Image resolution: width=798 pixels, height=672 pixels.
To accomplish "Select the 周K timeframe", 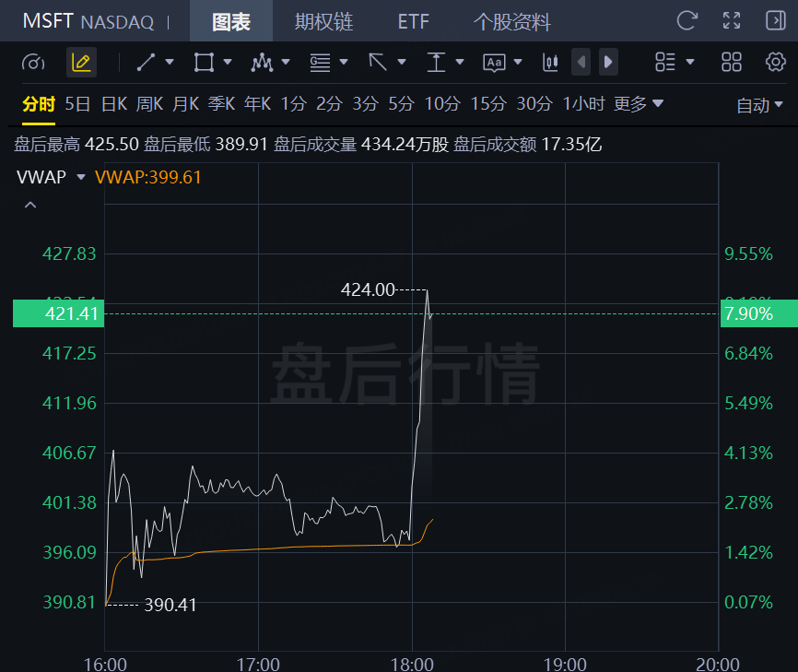I will tap(149, 104).
